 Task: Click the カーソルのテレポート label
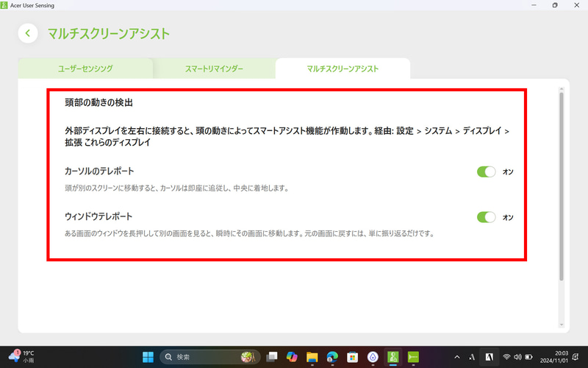[x=99, y=171]
